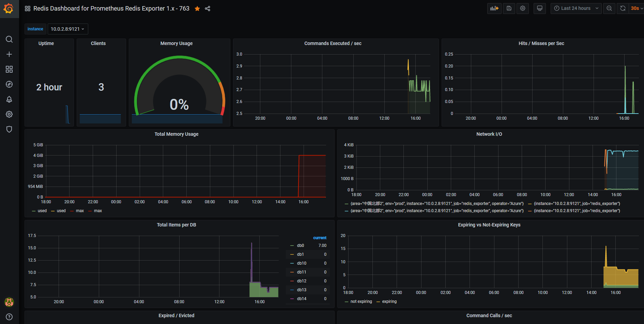
Task: Toggle the expiring legend series
Action: (389, 301)
